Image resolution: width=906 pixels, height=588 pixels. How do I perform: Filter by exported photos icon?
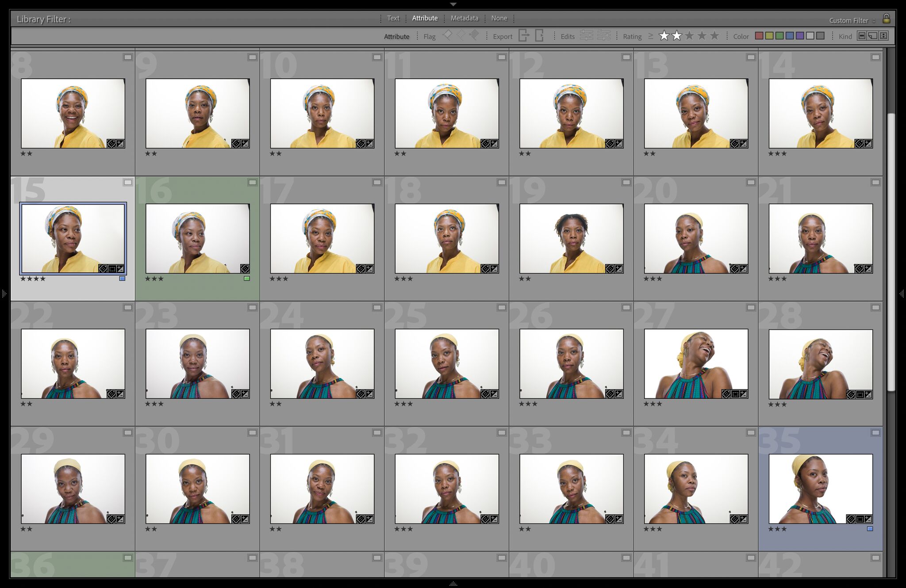click(x=524, y=36)
